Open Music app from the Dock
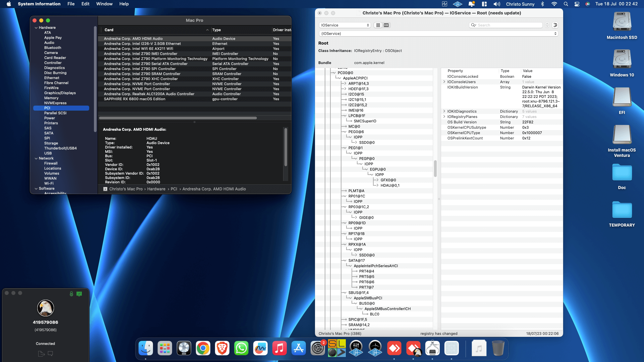Image resolution: width=644 pixels, height=362 pixels. [x=280, y=349]
